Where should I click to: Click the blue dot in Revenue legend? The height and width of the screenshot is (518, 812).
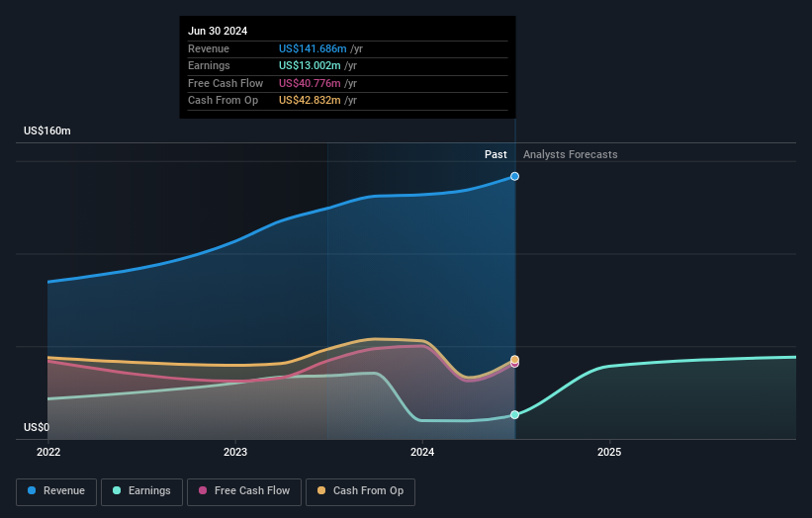pos(32,490)
